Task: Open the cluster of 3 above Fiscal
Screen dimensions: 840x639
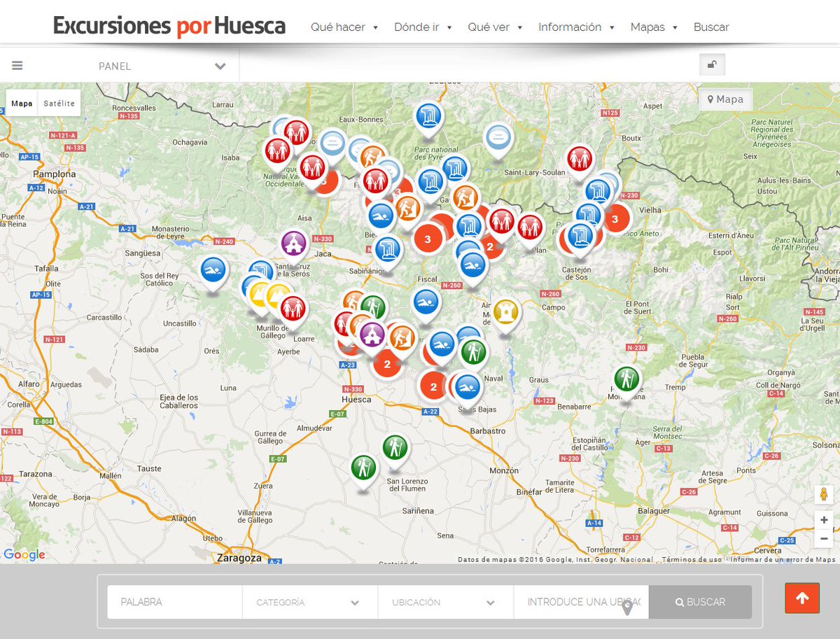Action: pyautogui.click(x=427, y=239)
